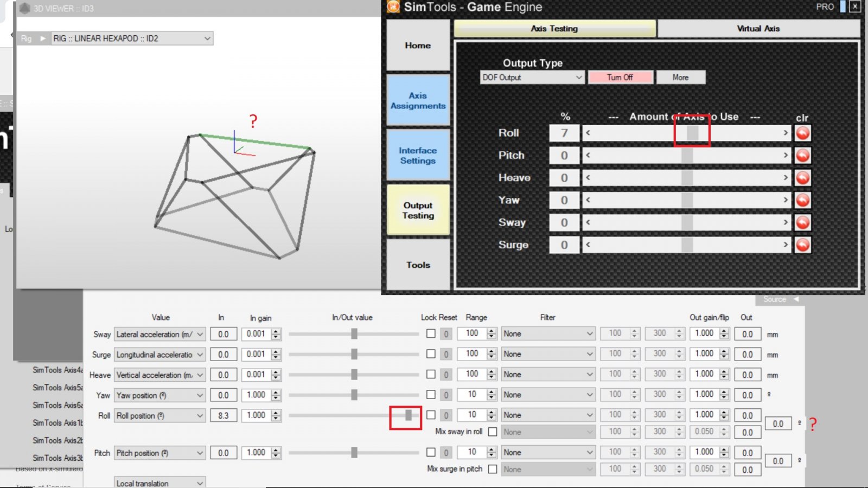Enable the Lock checkbox for Heave
This screenshot has width=868, height=488.
tap(431, 374)
